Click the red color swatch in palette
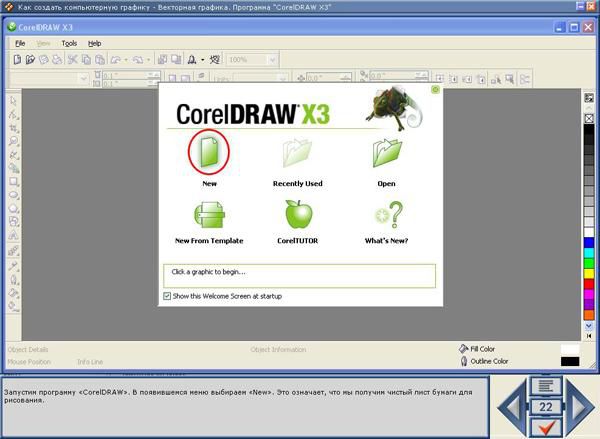Screen dimensions: 600x439 point(589,290)
